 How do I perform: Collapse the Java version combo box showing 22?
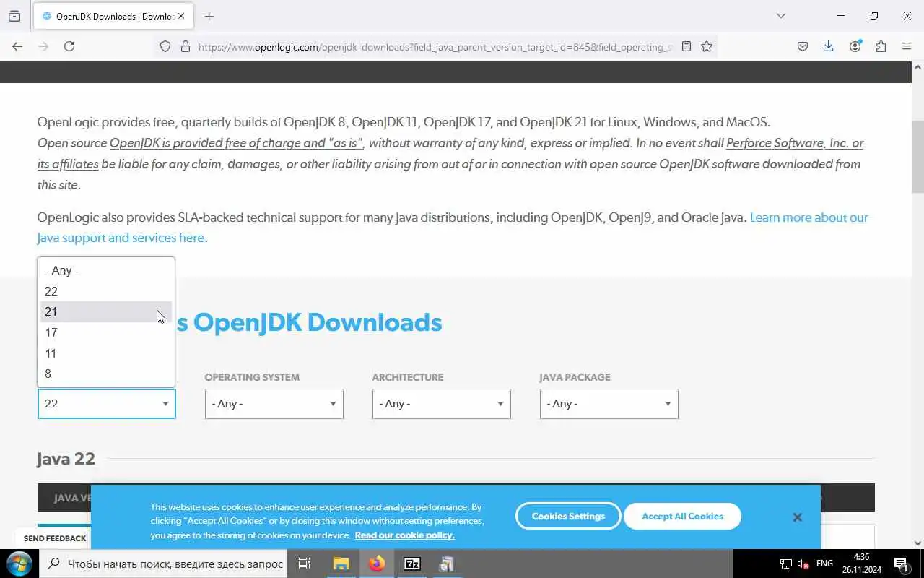coord(106,403)
